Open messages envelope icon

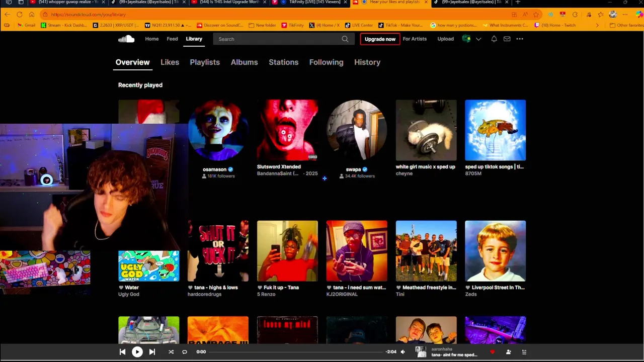[507, 39]
